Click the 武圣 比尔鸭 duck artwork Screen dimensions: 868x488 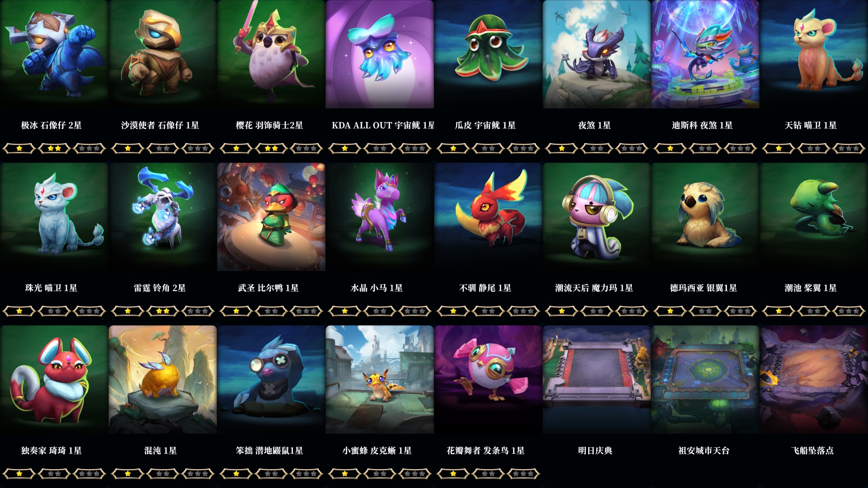point(271,217)
